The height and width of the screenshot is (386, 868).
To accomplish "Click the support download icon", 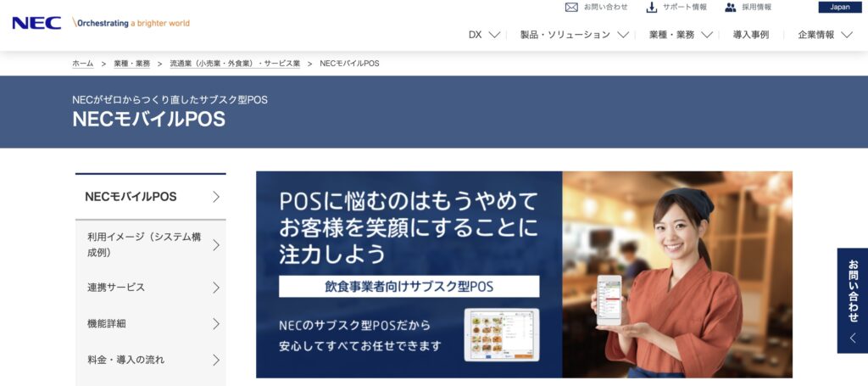I will coord(652,7).
